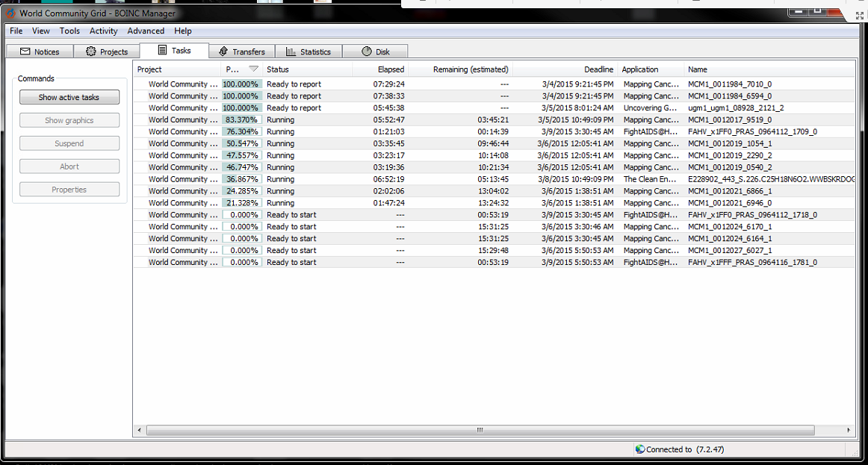This screenshot has height=465, width=868.
Task: Select task MCM1_0012024_6164_1
Action: click(x=494, y=238)
